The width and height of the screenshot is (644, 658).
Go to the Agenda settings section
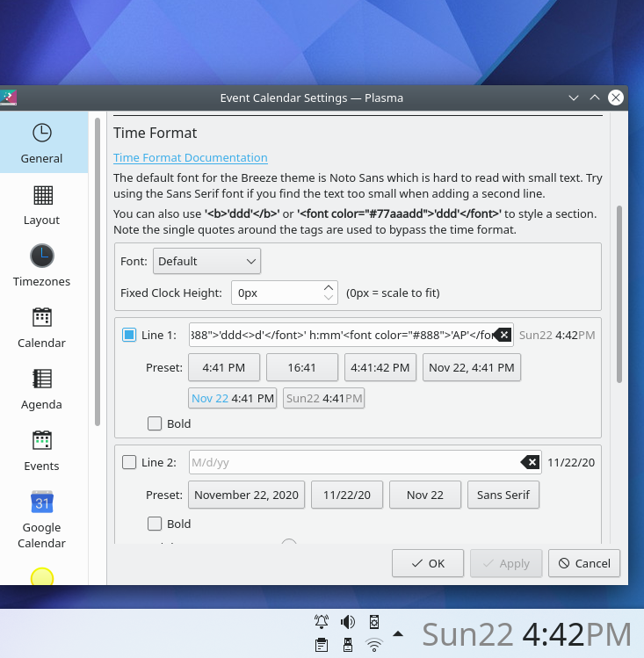click(41, 389)
